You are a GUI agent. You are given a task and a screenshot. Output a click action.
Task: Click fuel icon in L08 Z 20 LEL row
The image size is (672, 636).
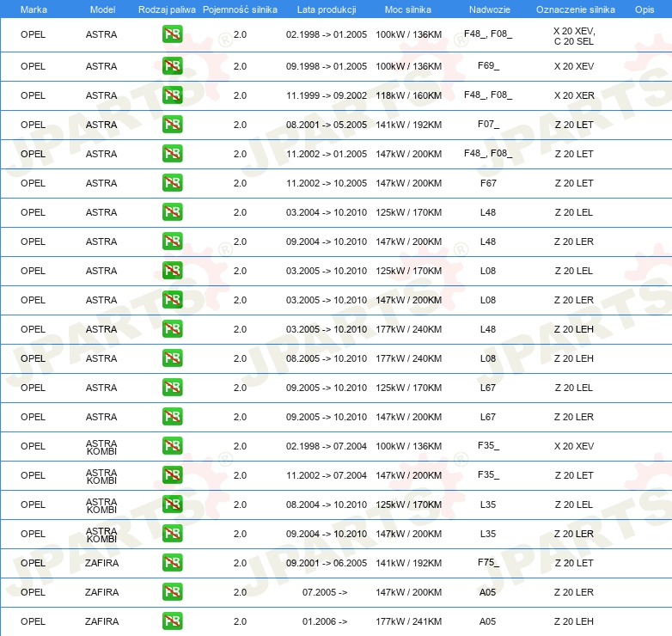click(x=172, y=271)
